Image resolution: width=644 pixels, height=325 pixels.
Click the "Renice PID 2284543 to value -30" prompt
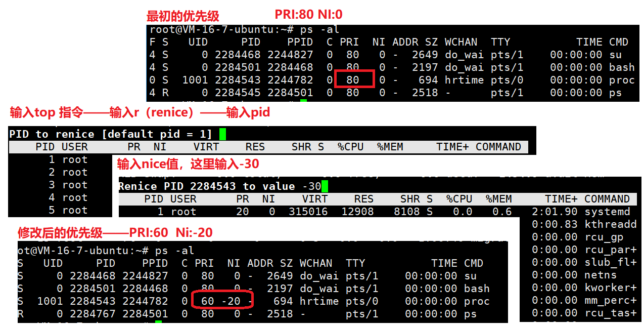click(x=220, y=186)
